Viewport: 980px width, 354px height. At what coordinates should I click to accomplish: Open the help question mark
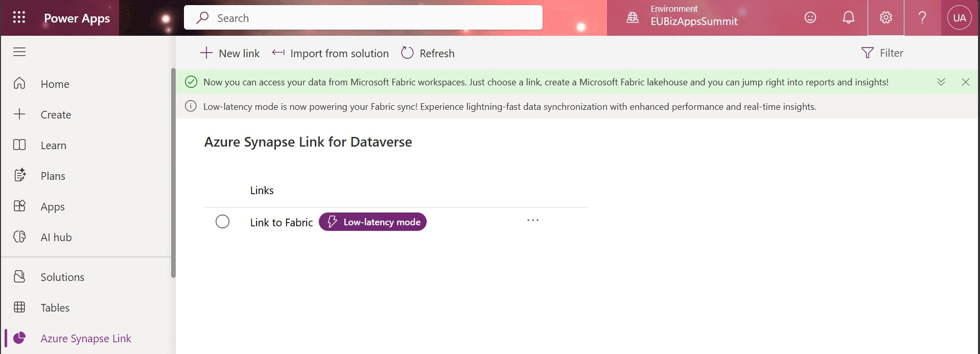point(922,18)
